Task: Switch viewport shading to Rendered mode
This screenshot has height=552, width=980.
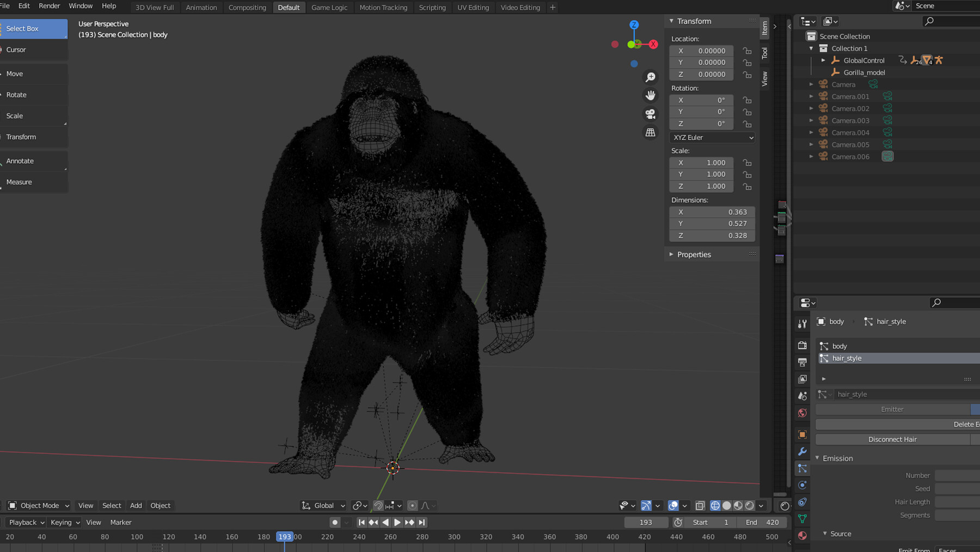Action: click(750, 505)
